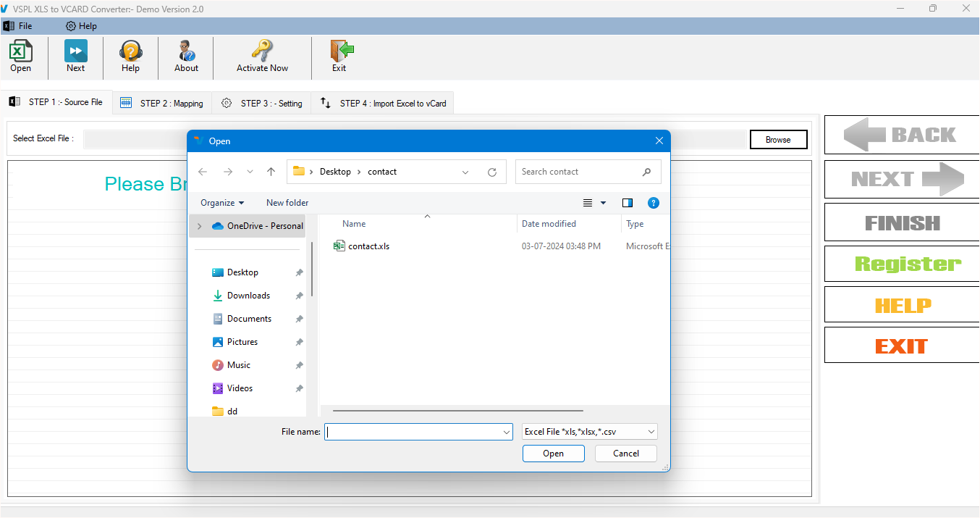
Task: Click the Open button in dialog
Action: 554,454
